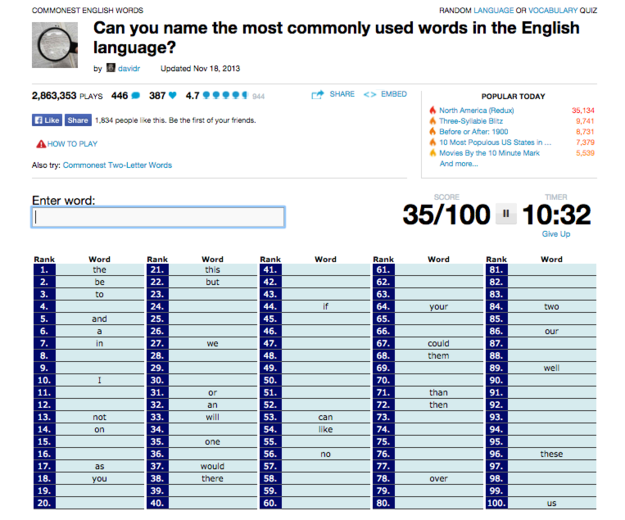
Task: Open Commonest Two-Letter Words quiz
Action: coord(117,165)
